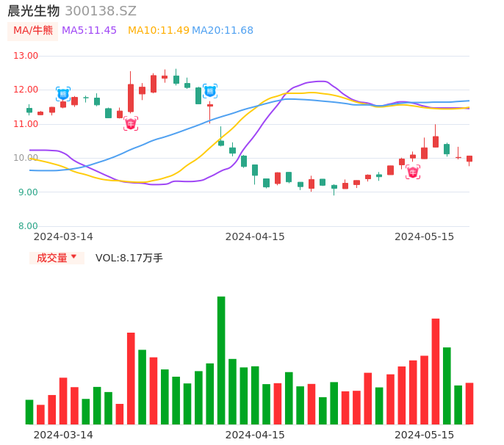Click the second blue bear marker near 12.00
Image resolution: width=504 pixels, height=445 pixels.
click(x=210, y=91)
